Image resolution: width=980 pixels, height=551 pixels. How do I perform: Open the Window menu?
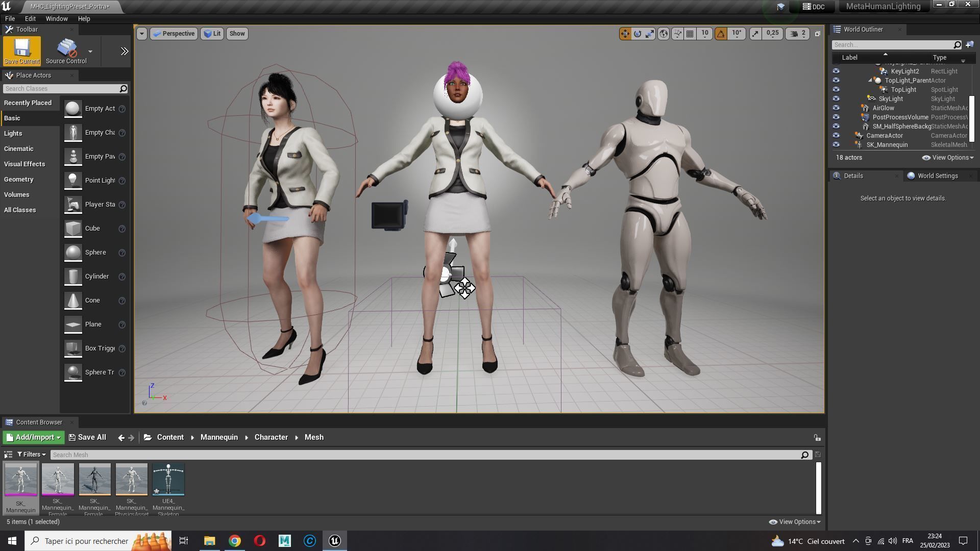pos(56,19)
